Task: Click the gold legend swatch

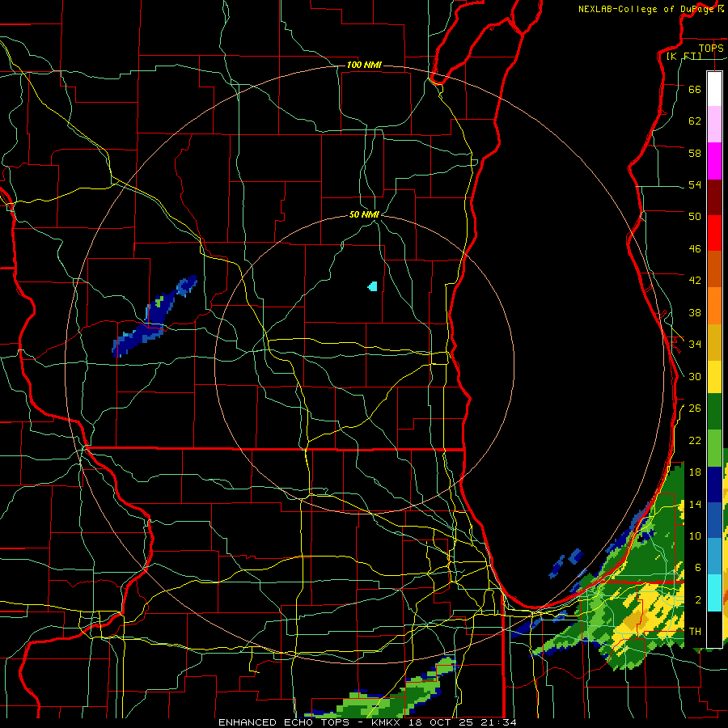Action: pyautogui.click(x=714, y=342)
